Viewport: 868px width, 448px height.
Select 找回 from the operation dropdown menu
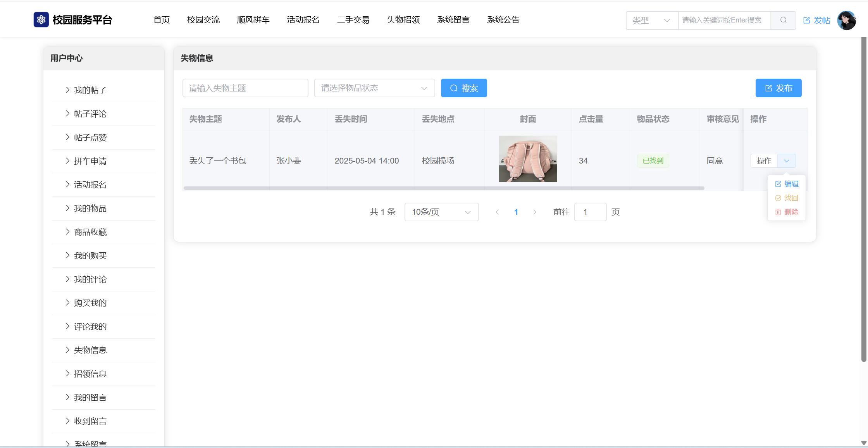tap(787, 198)
